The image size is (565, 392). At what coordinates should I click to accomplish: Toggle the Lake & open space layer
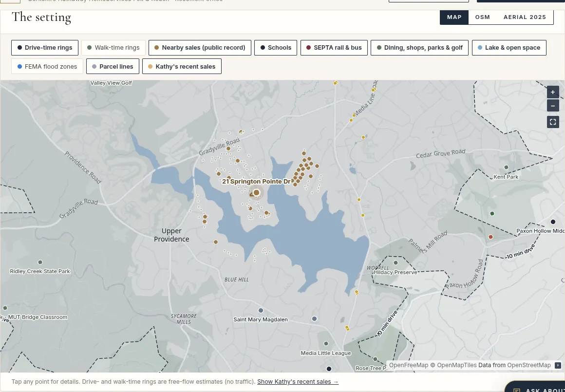[509, 48]
